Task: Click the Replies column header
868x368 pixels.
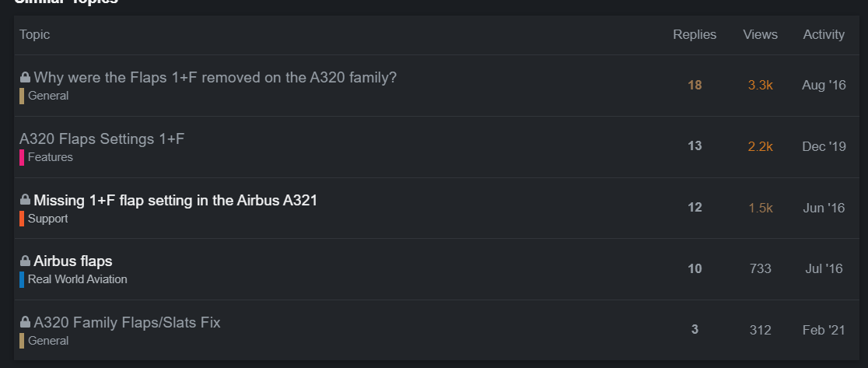Action: point(695,35)
